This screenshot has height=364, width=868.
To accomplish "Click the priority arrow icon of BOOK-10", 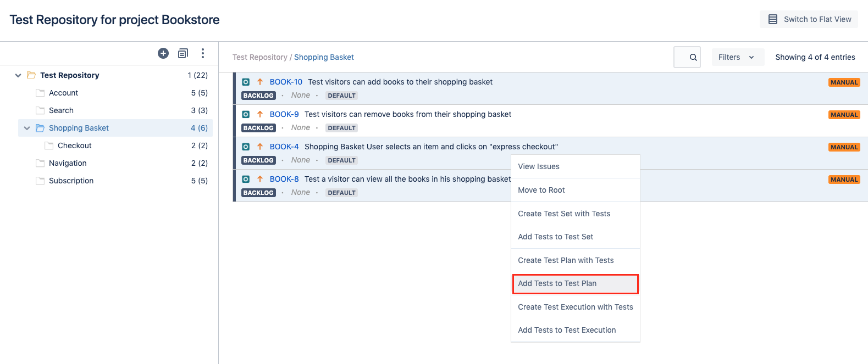I will click(x=260, y=82).
